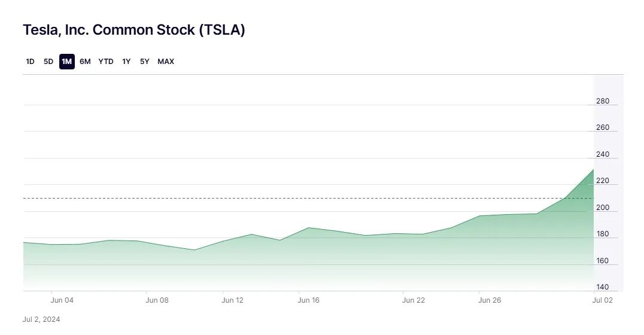Click the Tesla, Inc. Common Stock title

pos(134,30)
